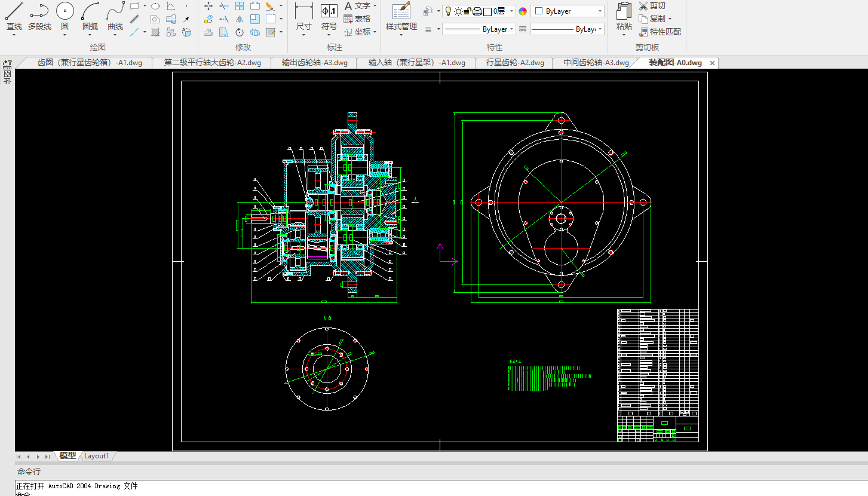This screenshot has width=868, height=496.
Task: Click the 剪切 cut button
Action: coord(652,6)
